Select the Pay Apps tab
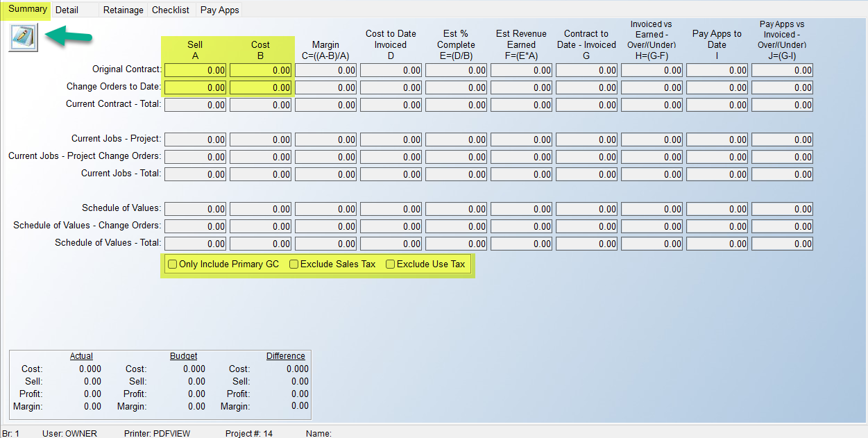 tap(219, 10)
